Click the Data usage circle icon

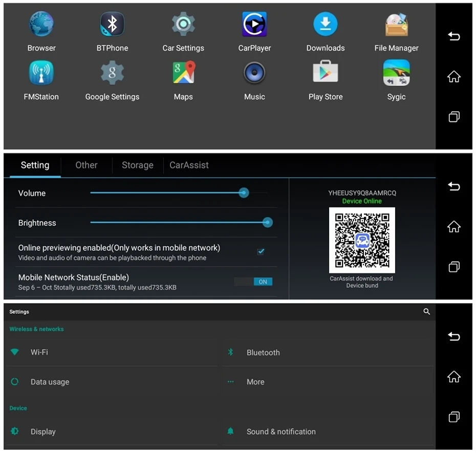click(14, 382)
